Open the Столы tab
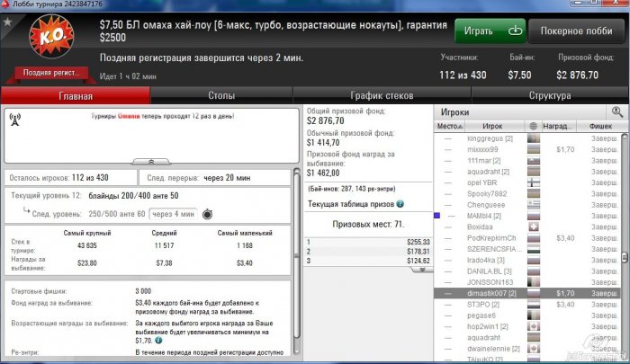The height and width of the screenshot is (364, 630). click(221, 95)
